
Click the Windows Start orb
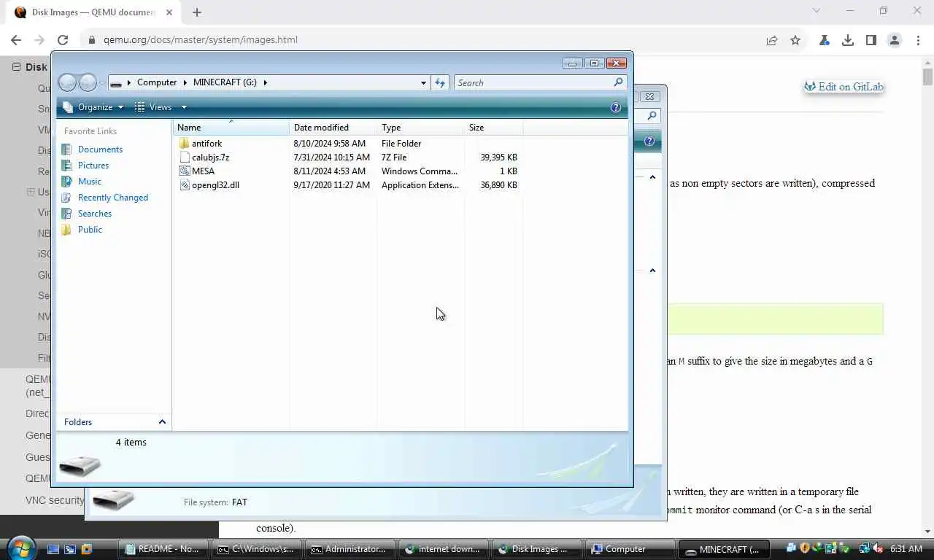coord(20,548)
